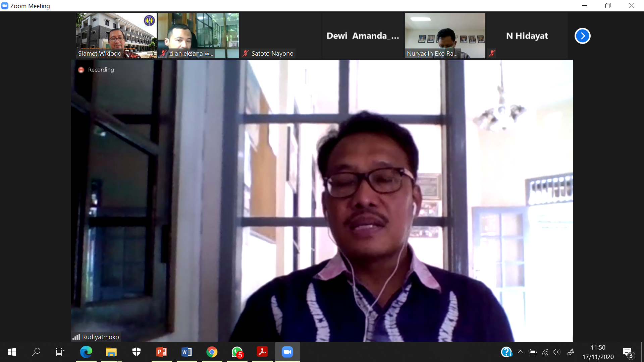
Task: Show next participants with blue arrow
Action: pos(582,36)
